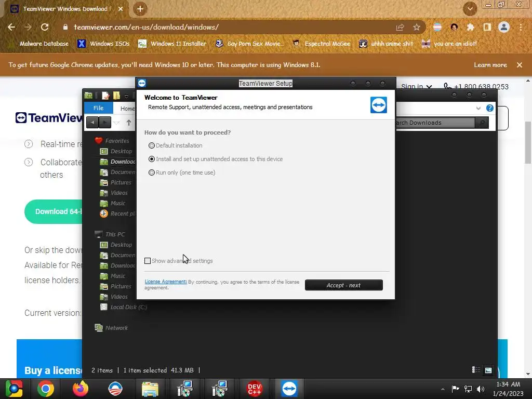Select the Default installation option
The height and width of the screenshot is (399, 532).
[x=176, y=145]
